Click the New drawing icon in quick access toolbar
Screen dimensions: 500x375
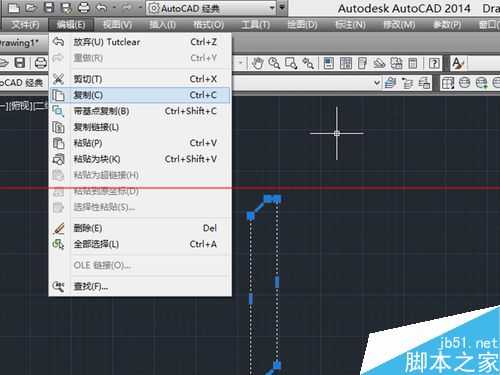13,8
